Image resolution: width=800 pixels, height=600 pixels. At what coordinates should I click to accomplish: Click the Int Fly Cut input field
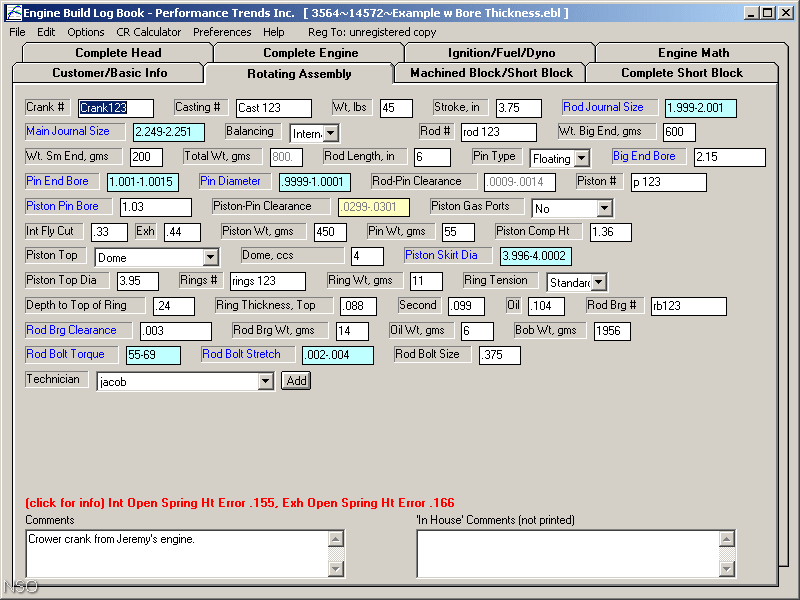109,232
